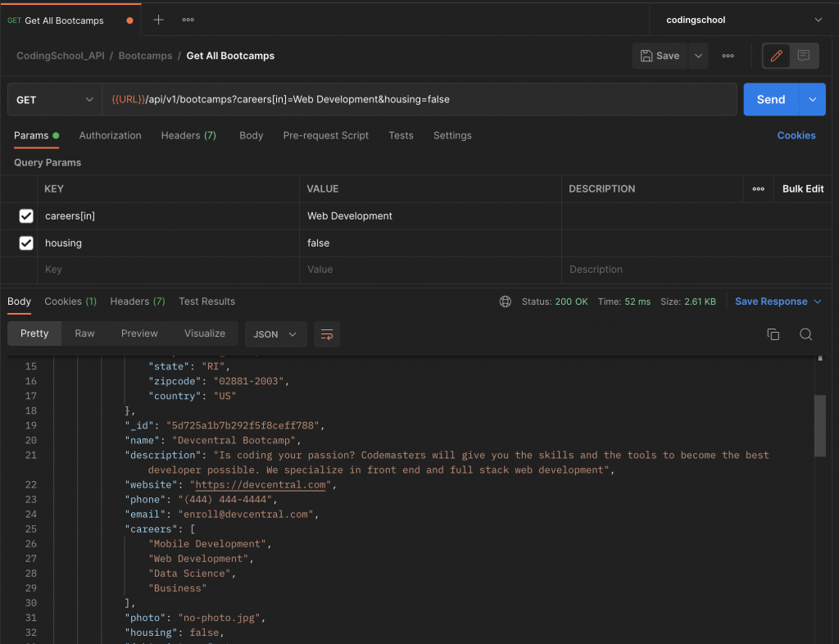
Task: Switch to Preview response view
Action: (x=139, y=333)
